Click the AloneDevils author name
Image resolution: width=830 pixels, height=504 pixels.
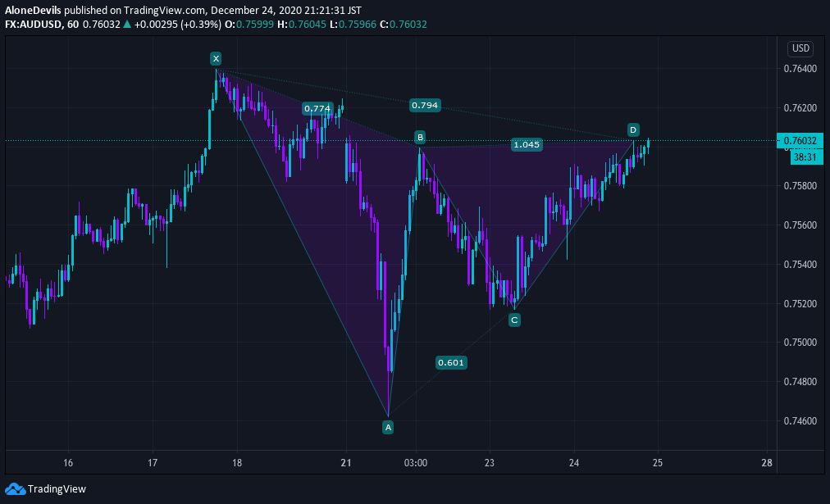tap(33, 10)
